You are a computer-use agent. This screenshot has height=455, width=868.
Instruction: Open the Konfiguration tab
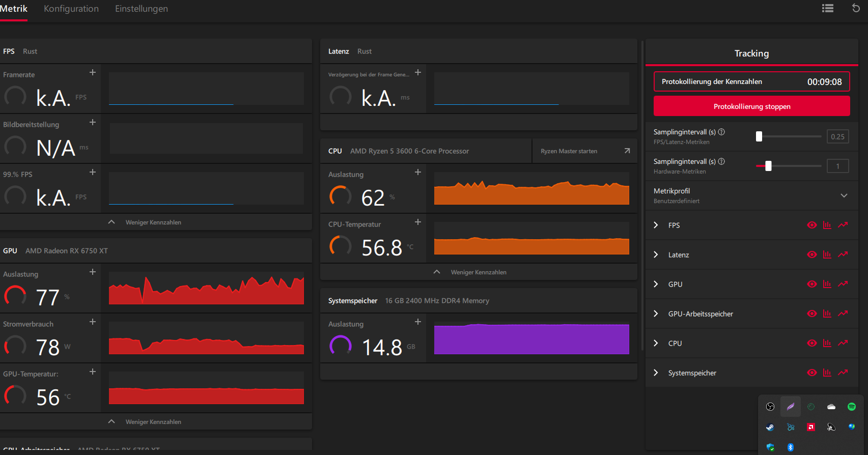coord(71,9)
